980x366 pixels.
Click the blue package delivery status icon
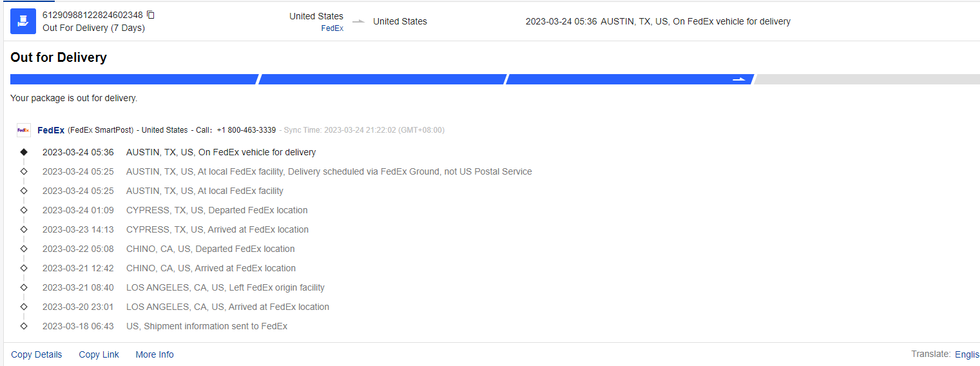(x=23, y=21)
